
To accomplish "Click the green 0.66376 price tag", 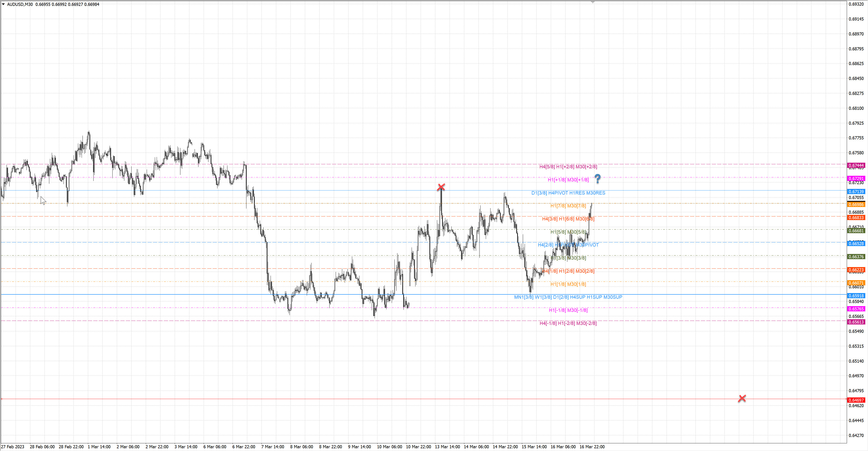I will pos(856,257).
